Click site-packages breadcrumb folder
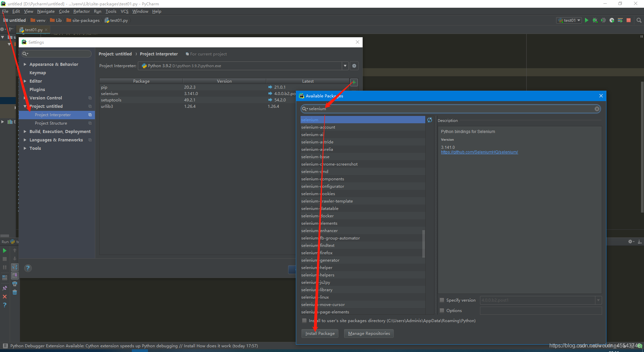The height and width of the screenshot is (352, 644). [x=83, y=20]
